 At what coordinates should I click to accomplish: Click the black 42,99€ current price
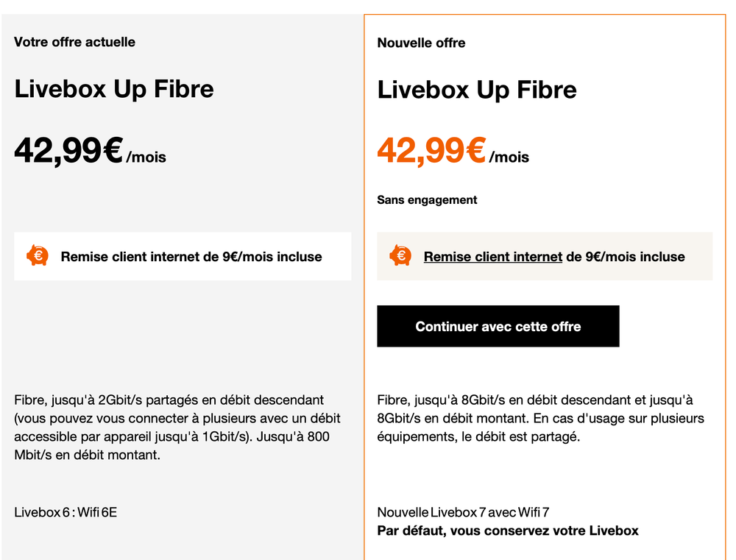(68, 151)
